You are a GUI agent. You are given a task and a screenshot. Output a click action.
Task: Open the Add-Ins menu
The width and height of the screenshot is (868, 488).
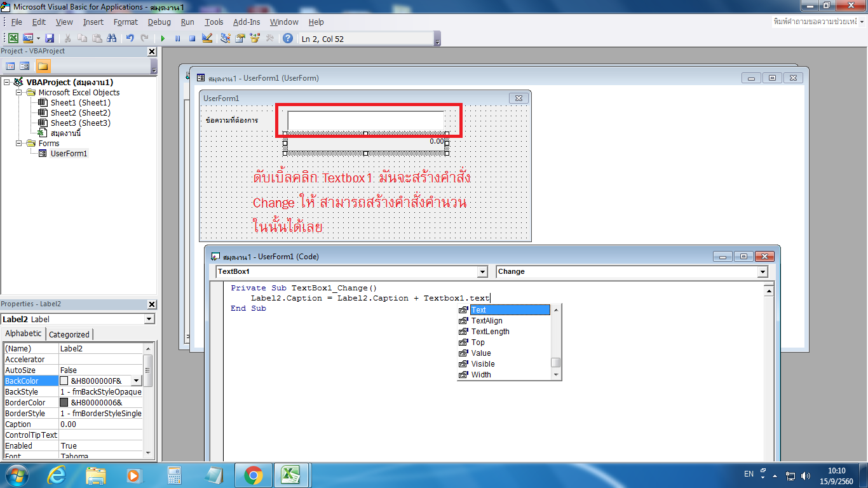tap(247, 22)
